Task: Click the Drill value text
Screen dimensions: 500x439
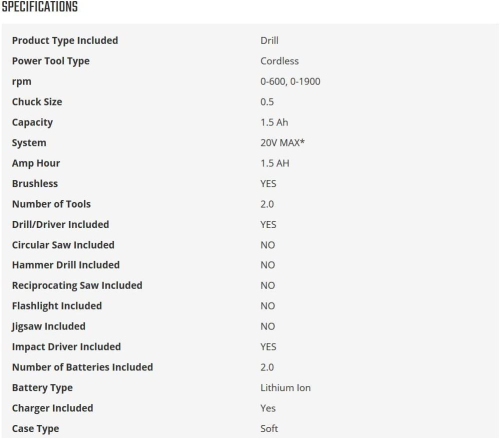Action: point(269,41)
